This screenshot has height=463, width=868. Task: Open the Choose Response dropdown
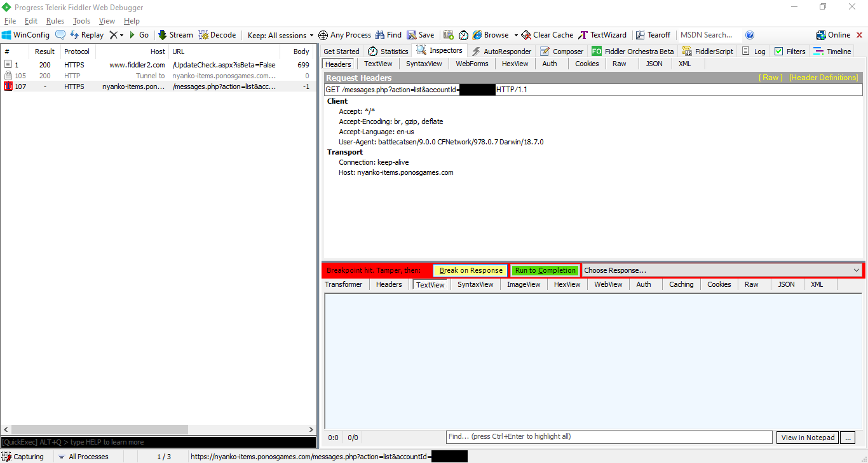tap(722, 270)
